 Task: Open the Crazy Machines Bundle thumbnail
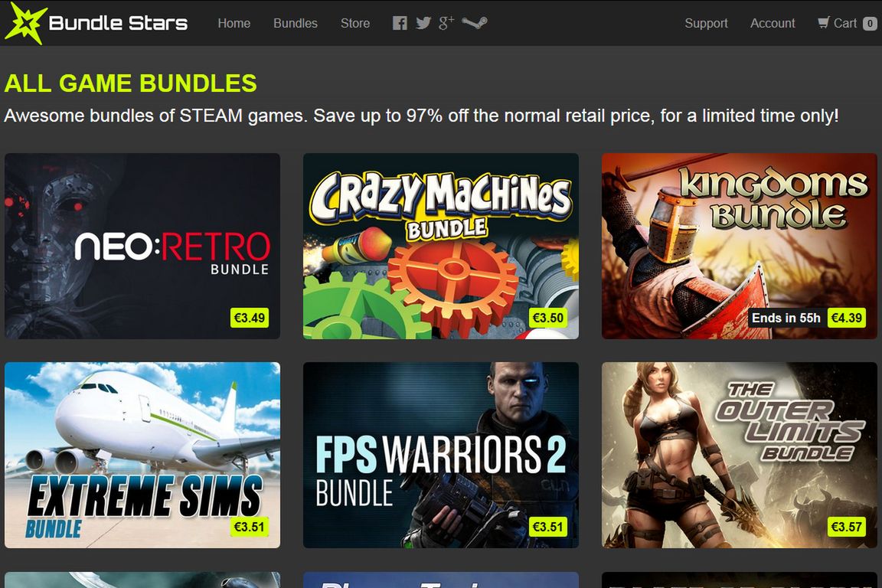pyautogui.click(x=441, y=246)
